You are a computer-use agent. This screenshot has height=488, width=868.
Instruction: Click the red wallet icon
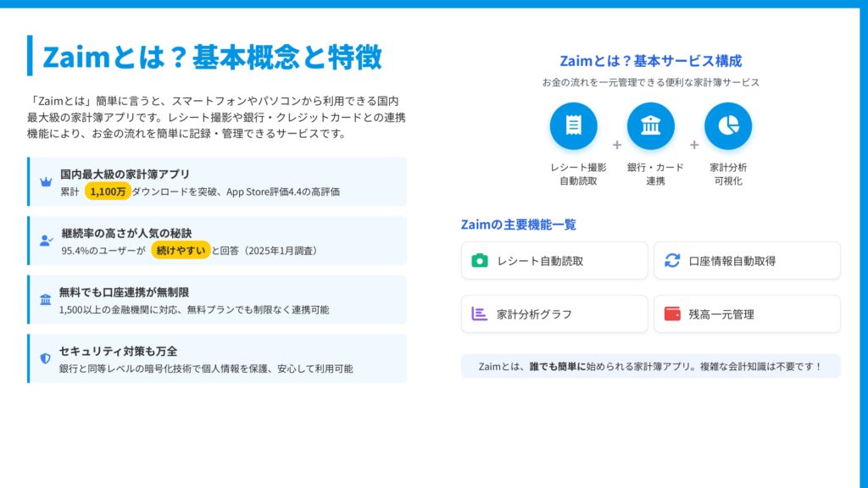click(x=672, y=313)
